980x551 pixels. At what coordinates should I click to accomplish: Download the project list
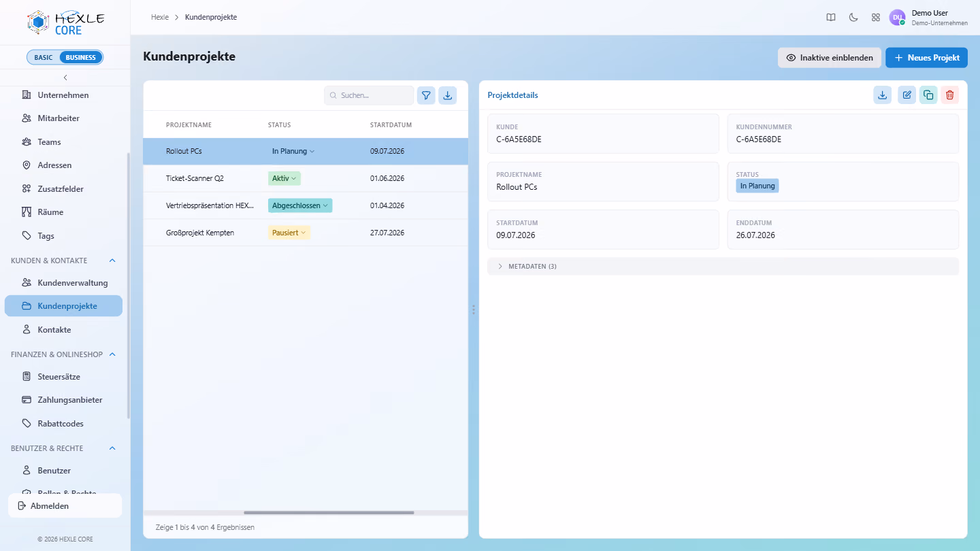point(448,95)
